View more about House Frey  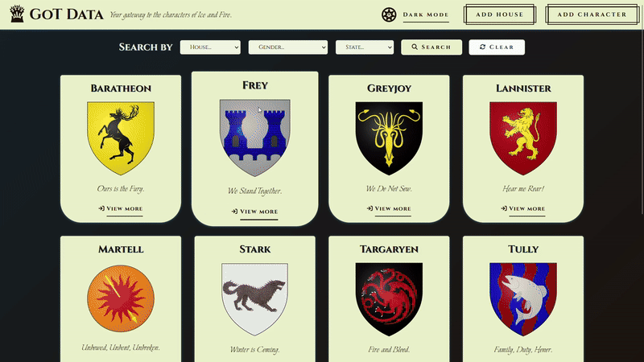pyautogui.click(x=254, y=212)
